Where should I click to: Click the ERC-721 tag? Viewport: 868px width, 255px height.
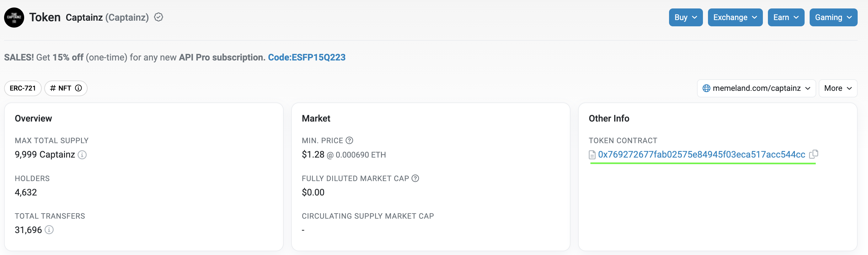click(23, 88)
